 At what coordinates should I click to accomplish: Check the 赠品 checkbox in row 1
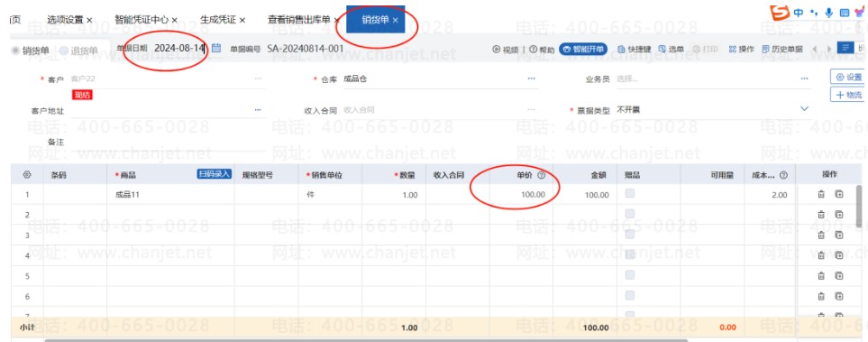click(629, 193)
